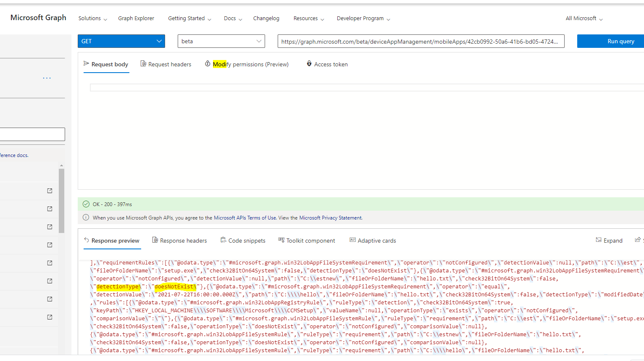Show the Access token tab
644x361 pixels.
pyautogui.click(x=327, y=64)
